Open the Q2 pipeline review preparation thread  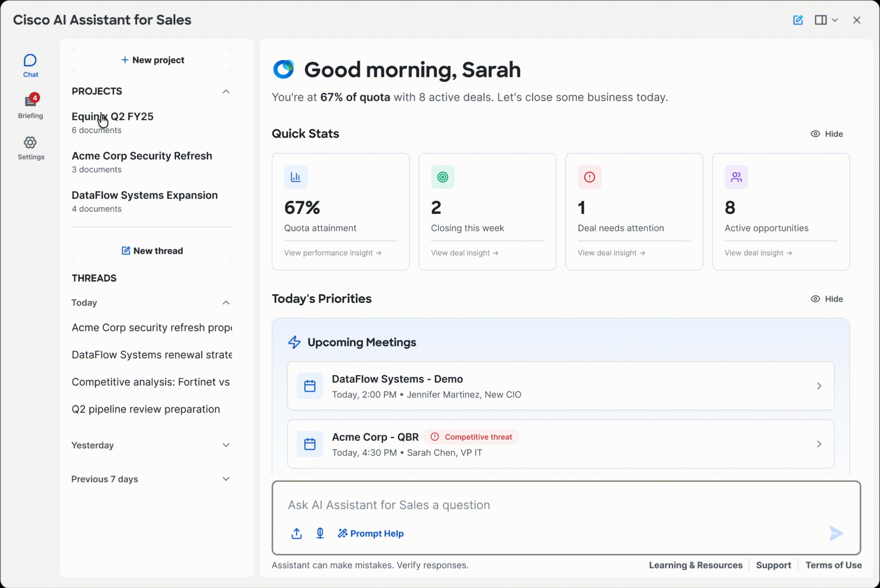146,409
